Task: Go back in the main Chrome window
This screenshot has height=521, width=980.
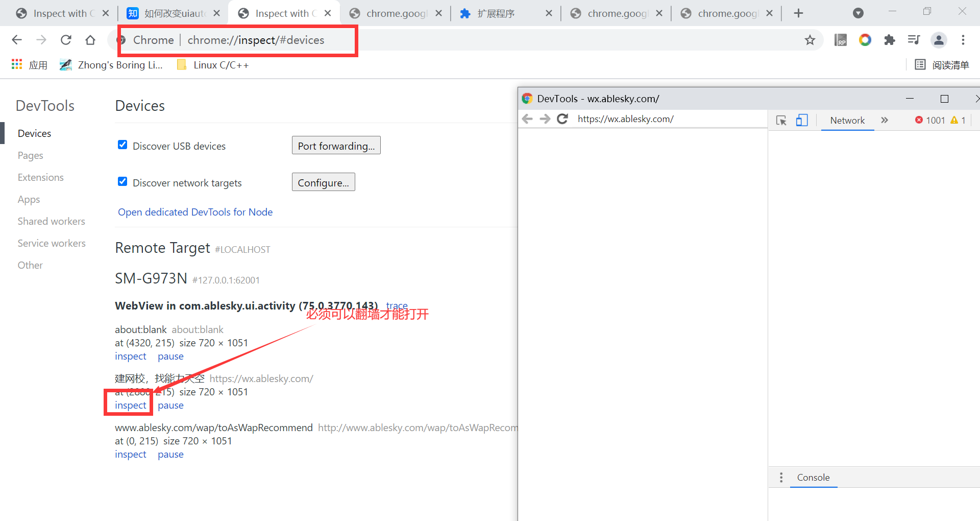Action: (x=17, y=40)
